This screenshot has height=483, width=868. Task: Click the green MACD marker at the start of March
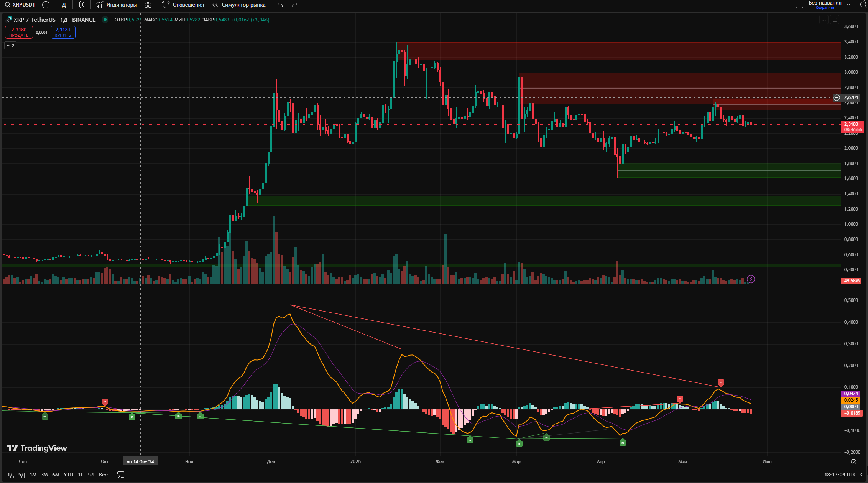519,443
